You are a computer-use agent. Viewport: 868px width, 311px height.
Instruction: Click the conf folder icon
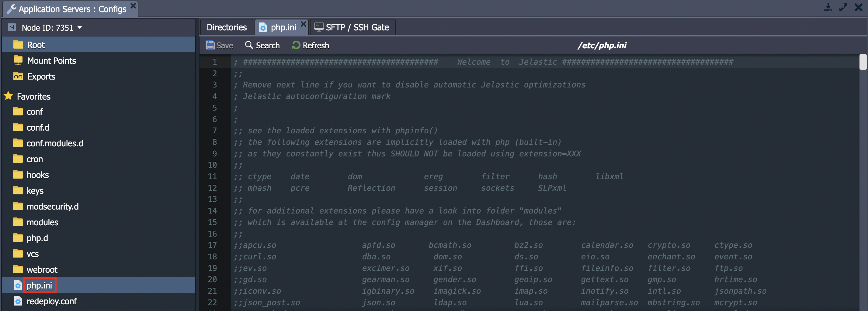18,111
